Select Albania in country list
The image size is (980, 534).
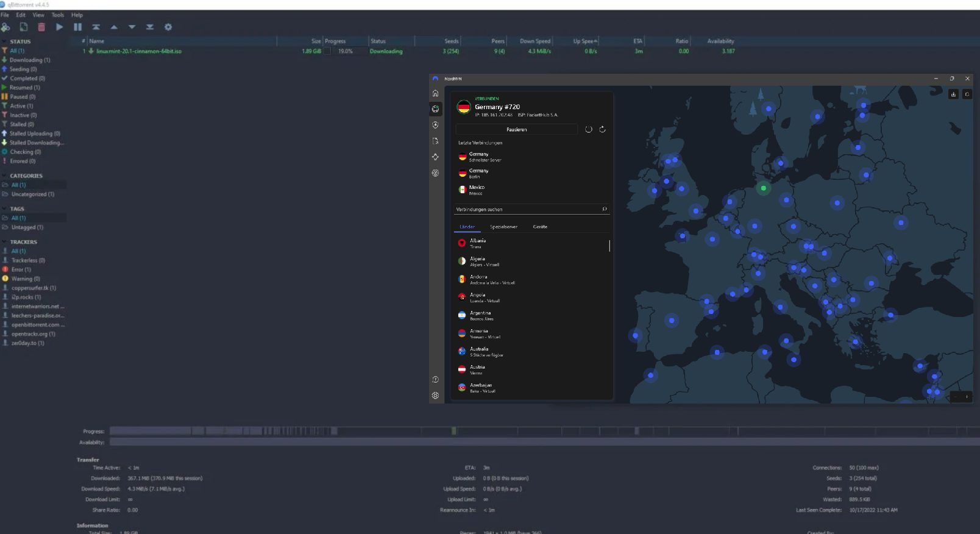click(x=530, y=243)
